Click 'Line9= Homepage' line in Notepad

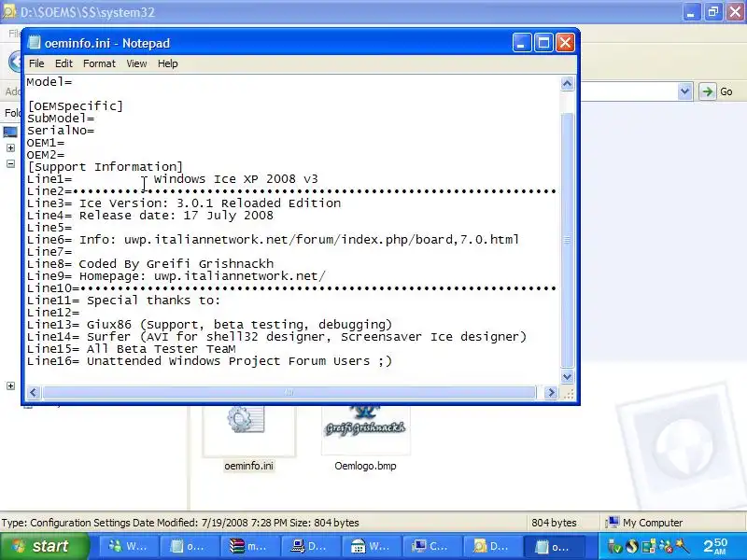176,276
